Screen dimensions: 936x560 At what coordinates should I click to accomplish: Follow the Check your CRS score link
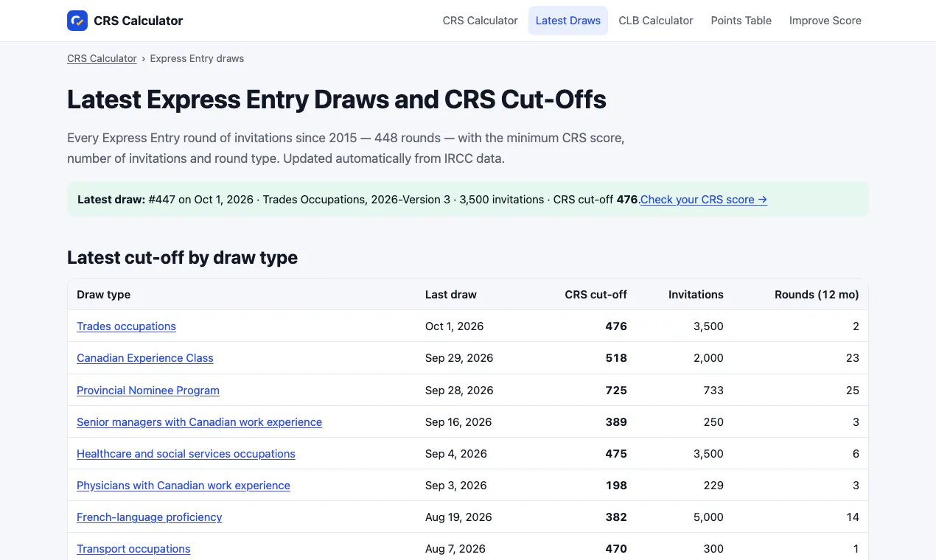[x=704, y=200]
